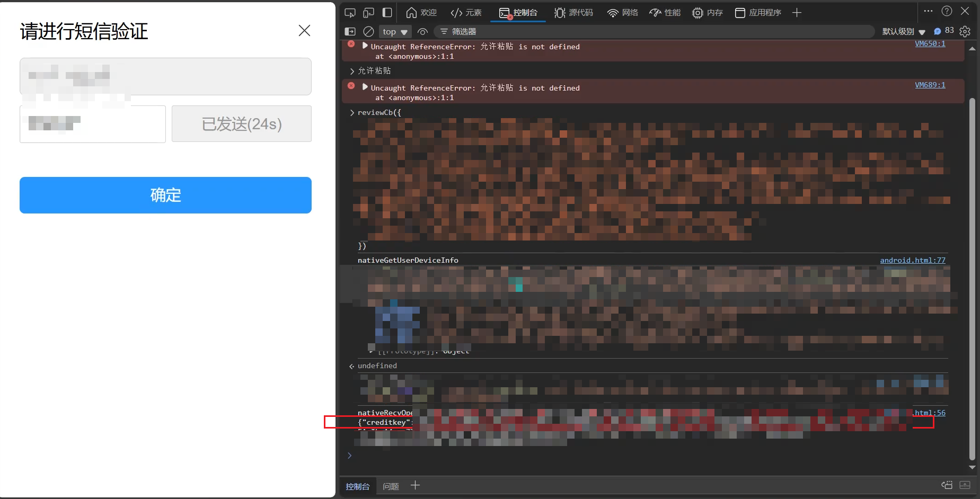Viewport: 980px width, 499px height.
Task: Switch to the 网络 tab
Action: 623,13
